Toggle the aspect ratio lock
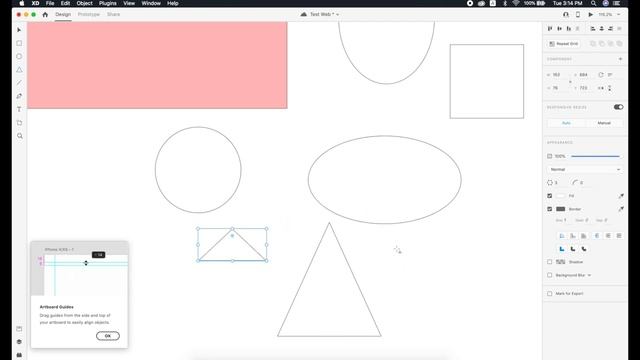This screenshot has width=640, height=360. pyautogui.click(x=570, y=82)
